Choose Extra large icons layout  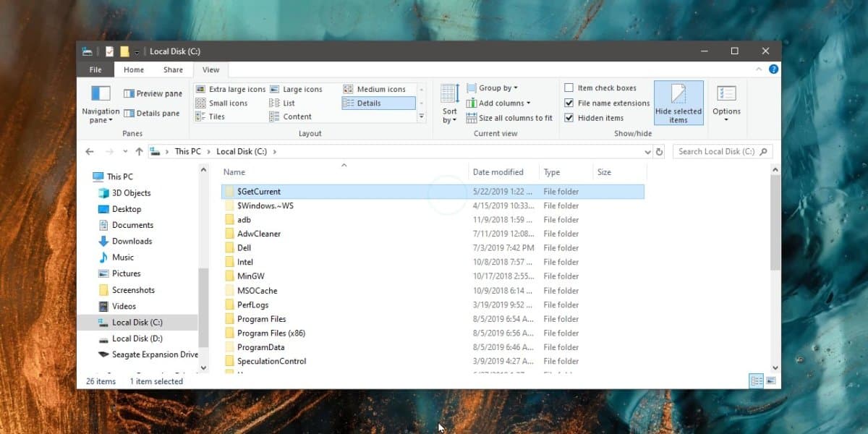click(x=230, y=90)
